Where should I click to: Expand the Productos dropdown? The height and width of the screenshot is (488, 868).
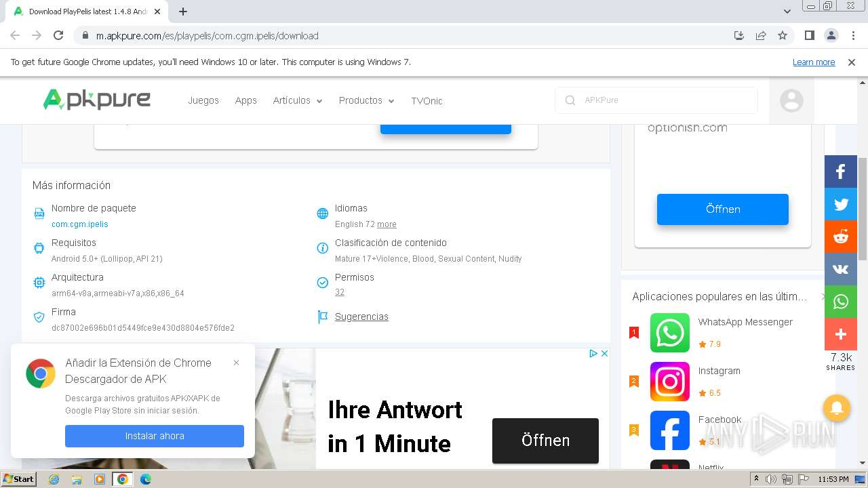pos(366,100)
